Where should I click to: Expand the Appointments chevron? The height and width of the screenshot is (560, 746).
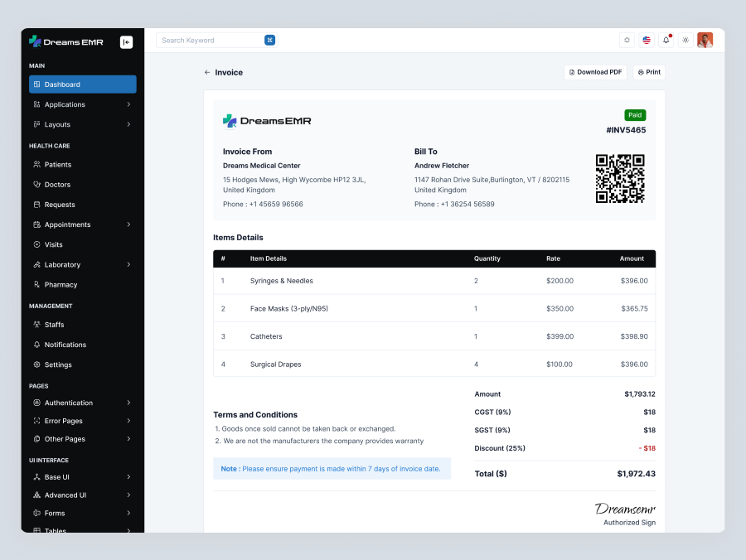click(128, 224)
